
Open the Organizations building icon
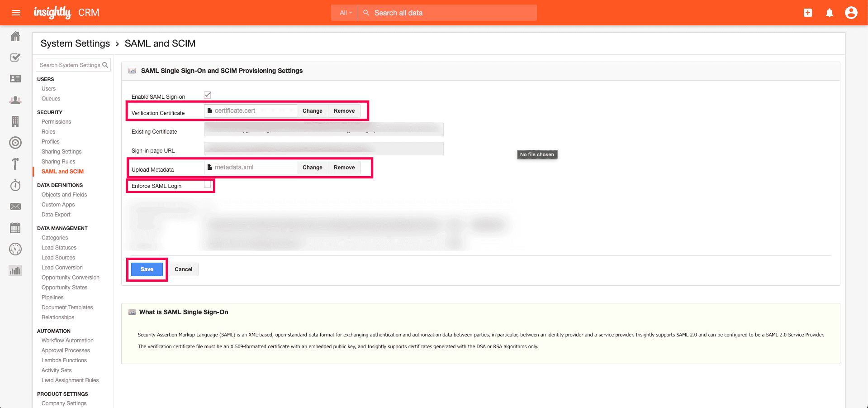coord(15,121)
